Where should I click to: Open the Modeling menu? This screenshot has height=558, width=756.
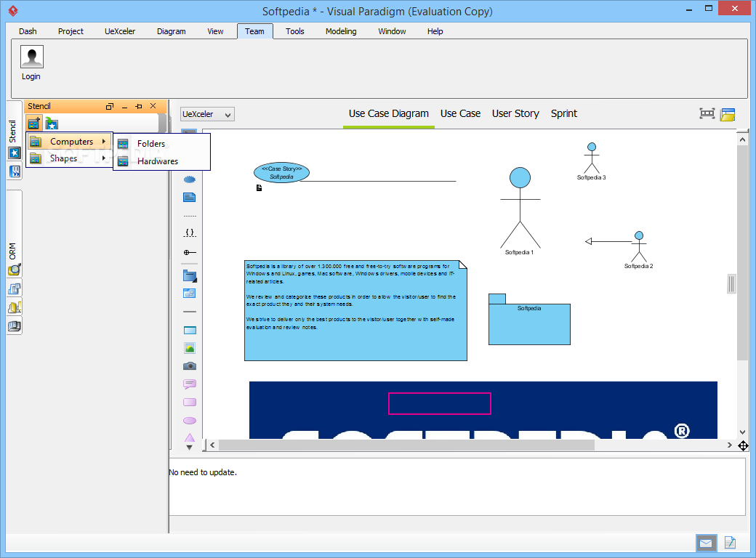[341, 31]
